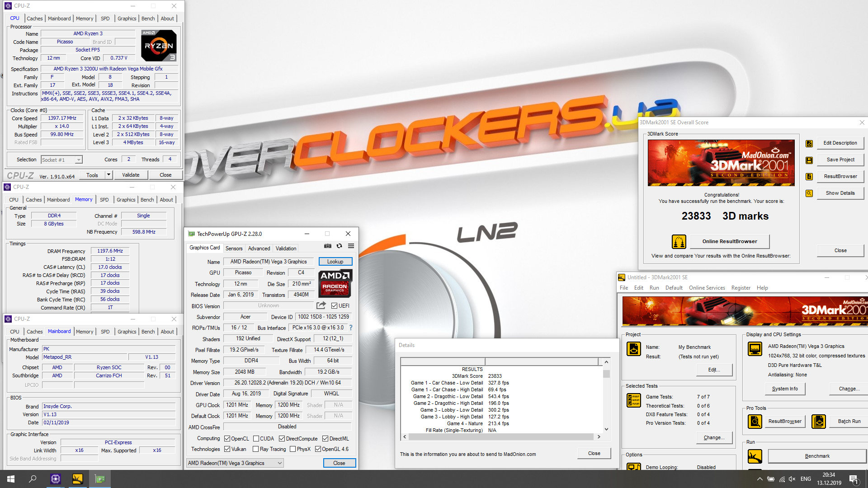
Task: Open the GPU-Z hamburger menu
Action: tap(351, 246)
